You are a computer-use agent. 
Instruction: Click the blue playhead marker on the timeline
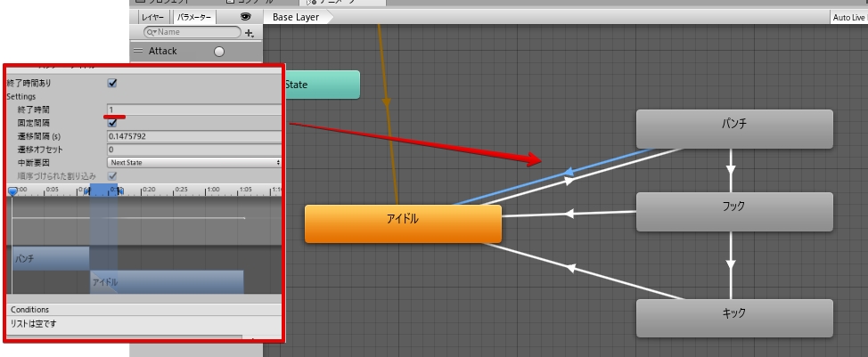(12, 191)
